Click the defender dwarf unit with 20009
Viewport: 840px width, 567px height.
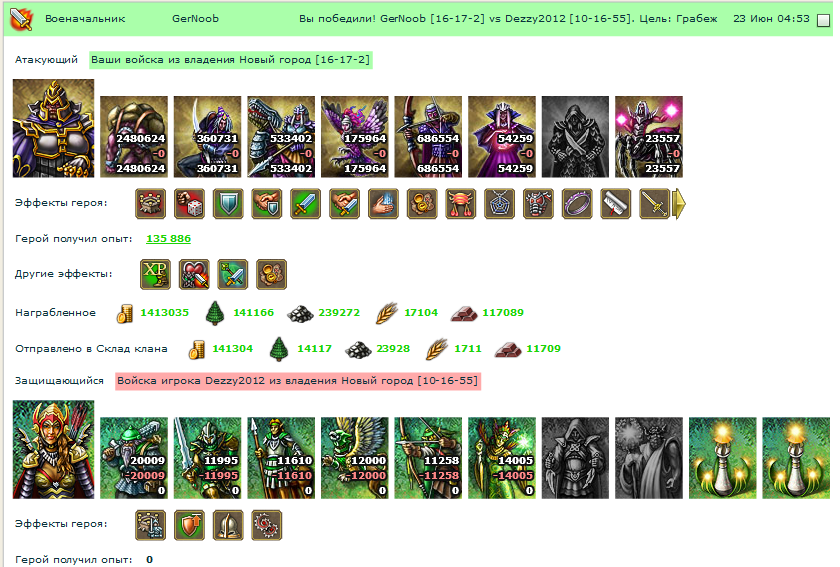(134, 458)
